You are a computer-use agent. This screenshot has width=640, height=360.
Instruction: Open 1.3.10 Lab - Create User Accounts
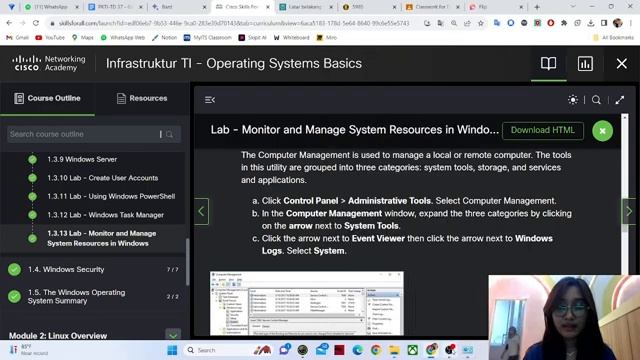pos(102,178)
